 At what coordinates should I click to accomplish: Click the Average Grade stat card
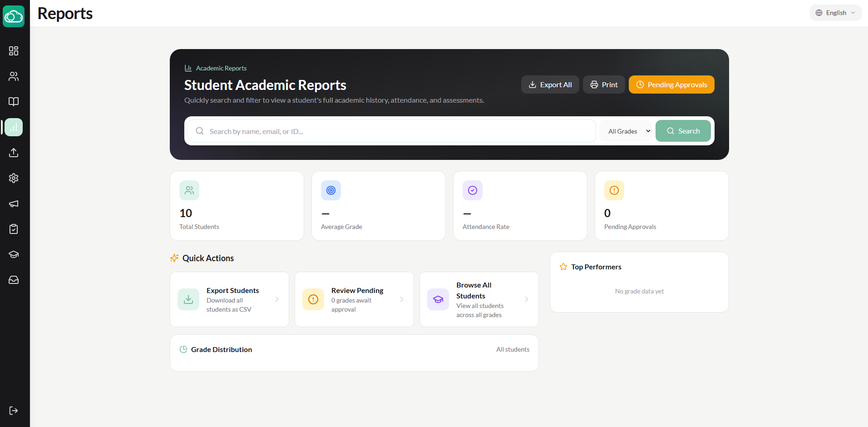point(379,206)
